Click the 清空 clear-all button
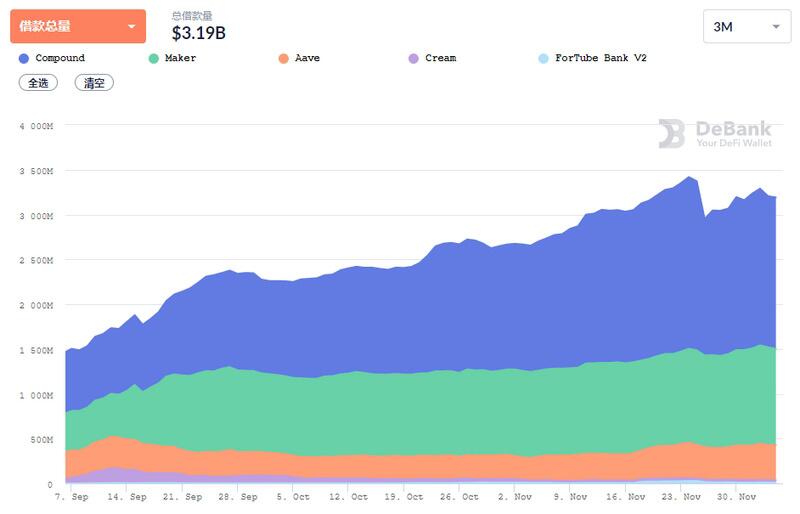Viewport: 800px width, 514px height. (x=94, y=83)
